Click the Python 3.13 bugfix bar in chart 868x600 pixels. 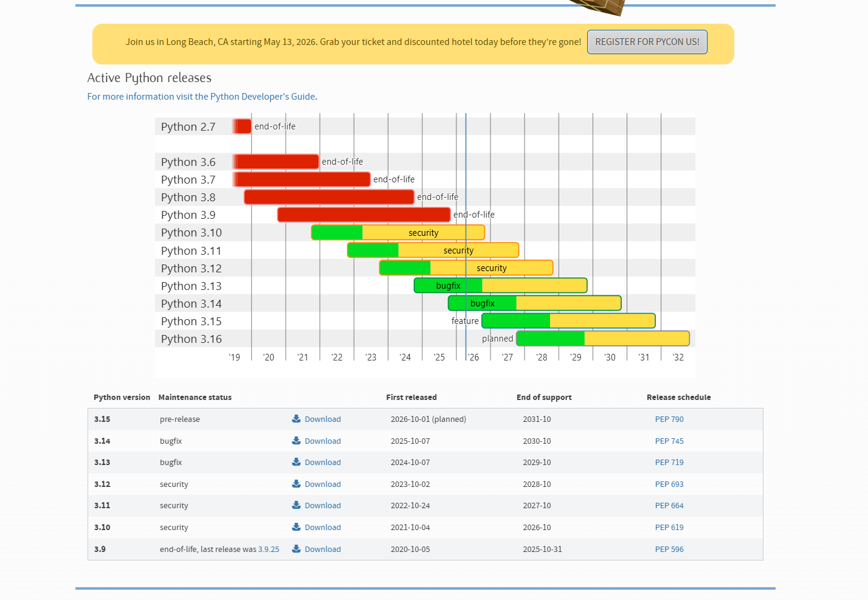(x=501, y=285)
